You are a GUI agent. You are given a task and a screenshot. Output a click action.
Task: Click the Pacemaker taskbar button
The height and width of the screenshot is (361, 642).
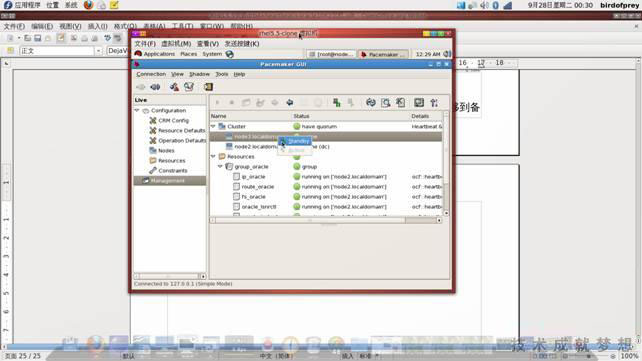pos(383,54)
